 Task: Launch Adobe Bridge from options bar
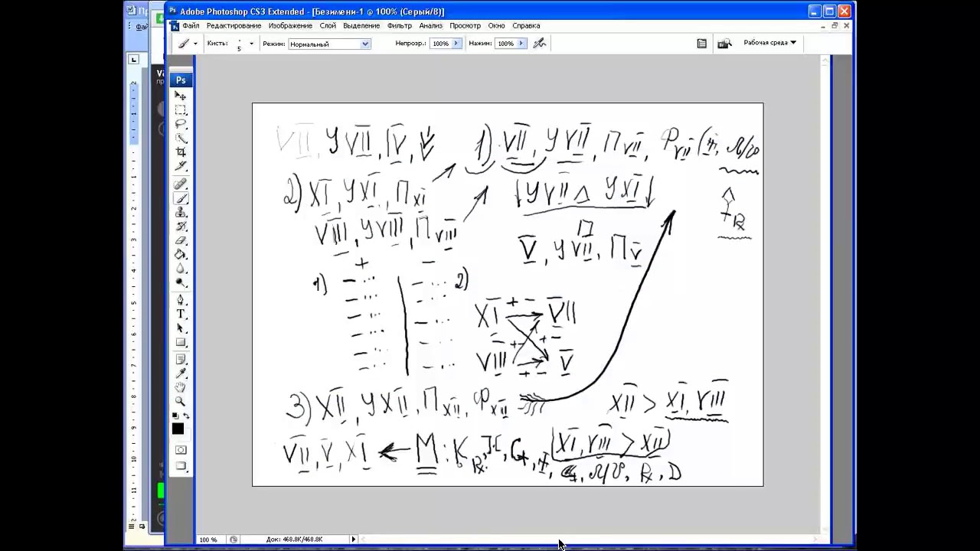click(724, 44)
